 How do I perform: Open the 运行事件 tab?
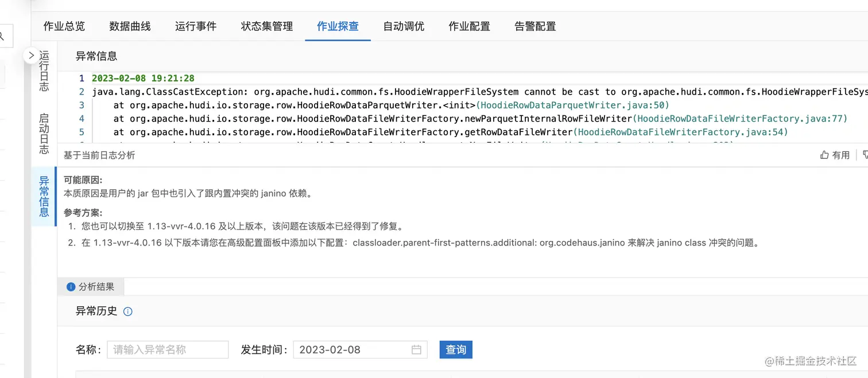[196, 26]
